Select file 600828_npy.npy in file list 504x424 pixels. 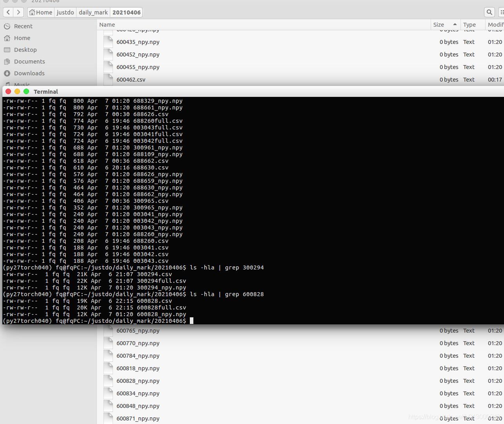coord(138,381)
